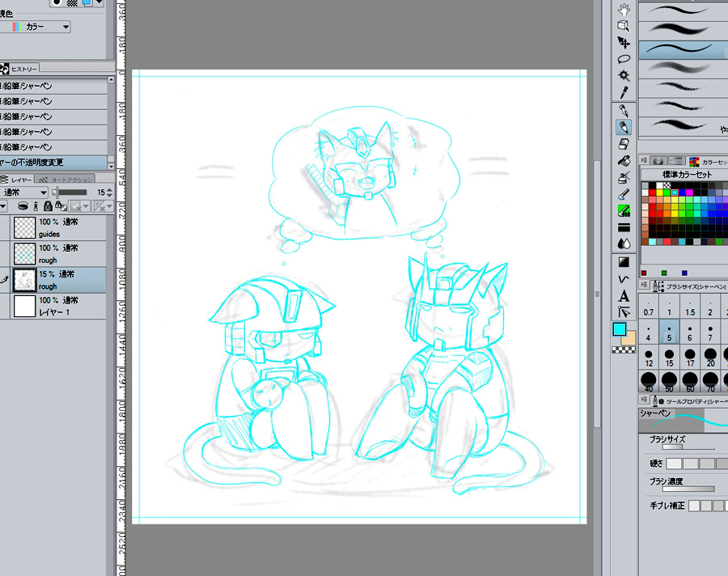Click the reference layer lighthouse icon

(36, 205)
